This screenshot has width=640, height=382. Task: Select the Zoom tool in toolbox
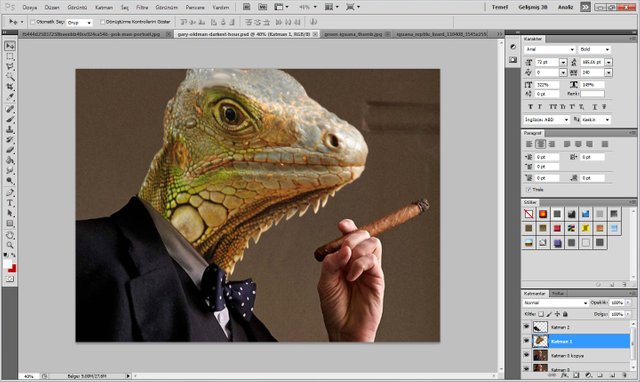tap(10, 245)
